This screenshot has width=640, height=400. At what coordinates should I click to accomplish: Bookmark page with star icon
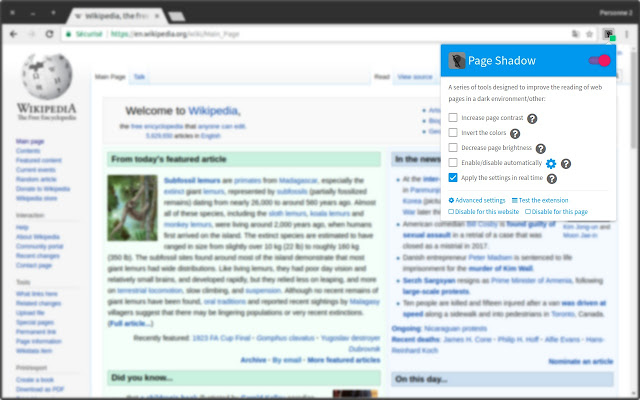coord(589,34)
